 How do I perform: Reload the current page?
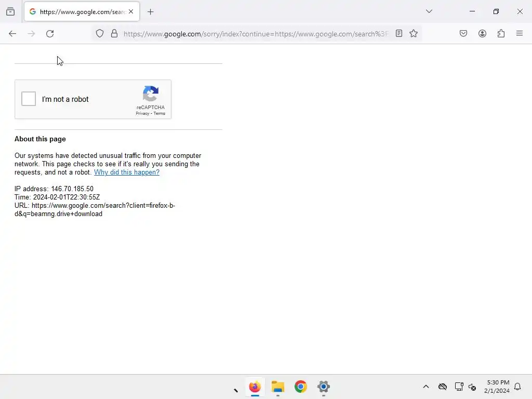50,34
